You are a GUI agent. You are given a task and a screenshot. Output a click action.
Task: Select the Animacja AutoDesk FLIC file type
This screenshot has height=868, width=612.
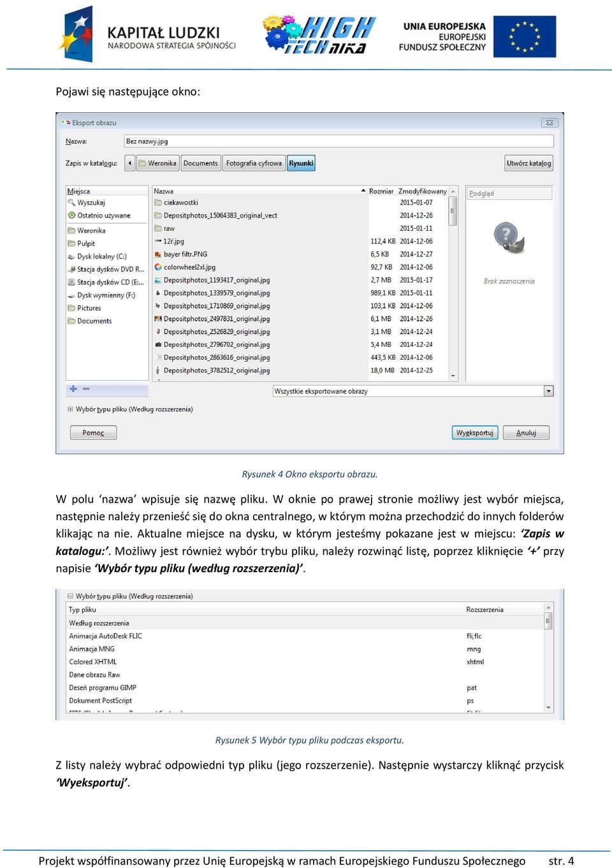(x=305, y=636)
